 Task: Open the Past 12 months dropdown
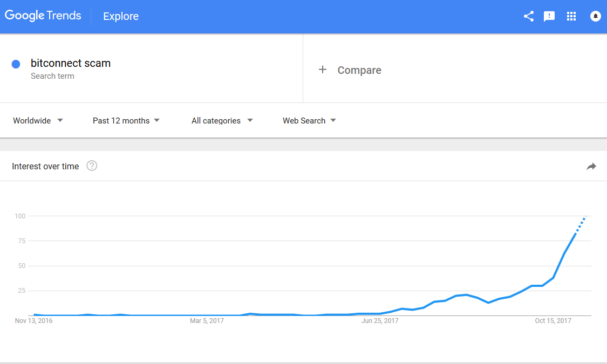click(126, 121)
